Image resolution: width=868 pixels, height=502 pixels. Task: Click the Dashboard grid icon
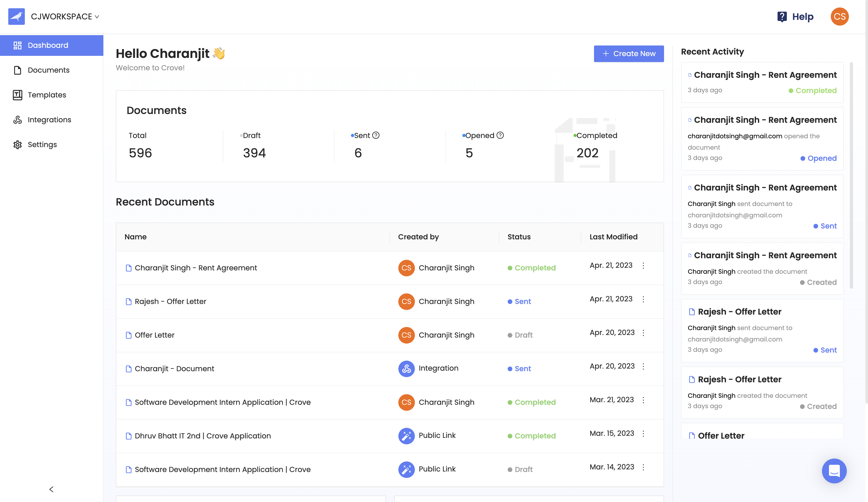(18, 45)
